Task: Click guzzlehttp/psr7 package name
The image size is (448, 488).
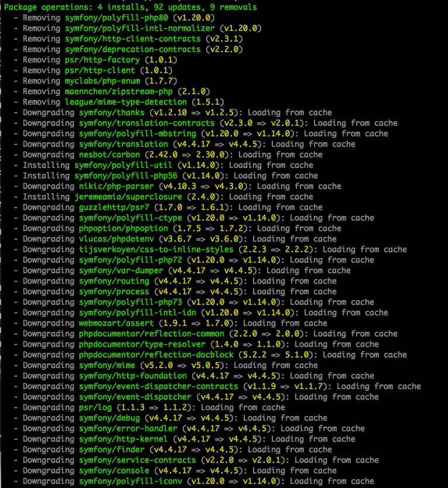Action: point(114,207)
